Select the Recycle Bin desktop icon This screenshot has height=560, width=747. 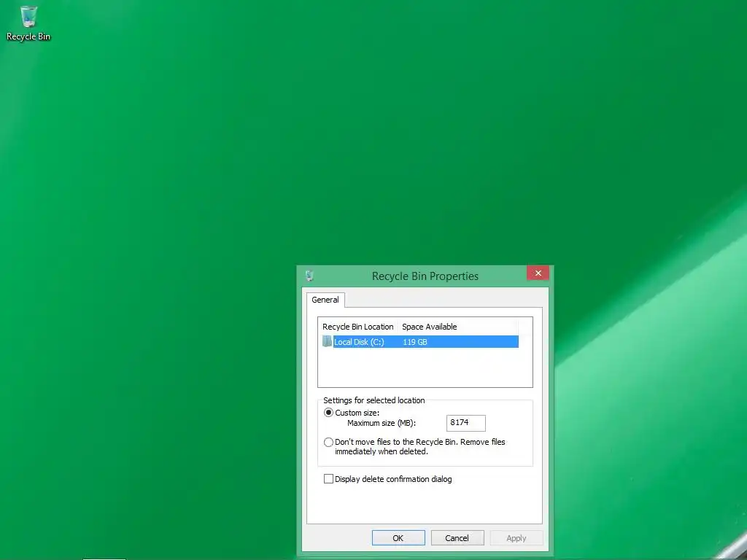28,23
